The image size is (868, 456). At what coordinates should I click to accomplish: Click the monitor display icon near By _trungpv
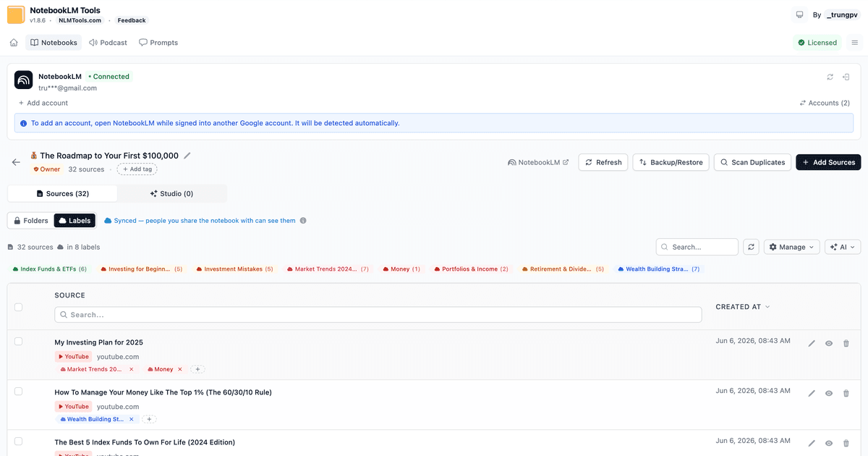(x=799, y=14)
